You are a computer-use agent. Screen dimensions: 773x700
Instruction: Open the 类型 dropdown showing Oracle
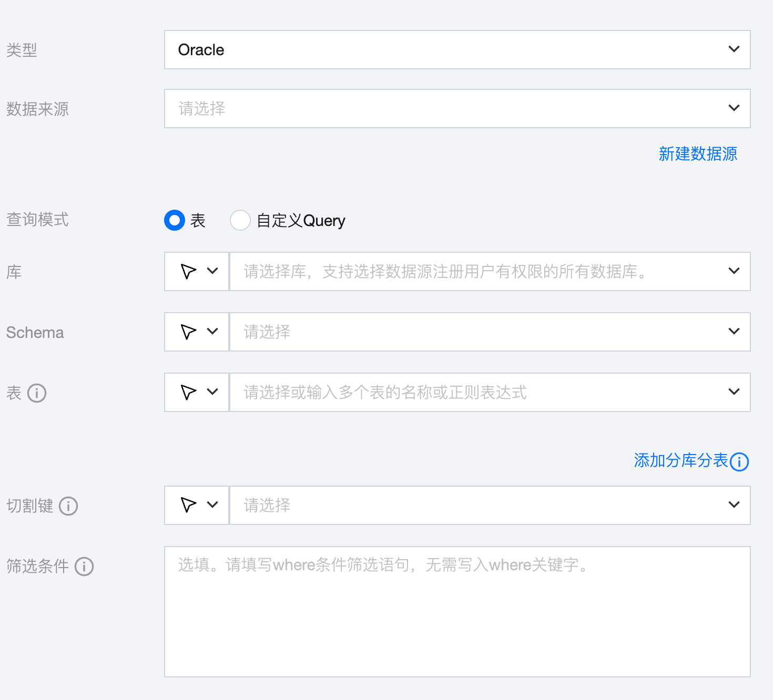coord(456,50)
